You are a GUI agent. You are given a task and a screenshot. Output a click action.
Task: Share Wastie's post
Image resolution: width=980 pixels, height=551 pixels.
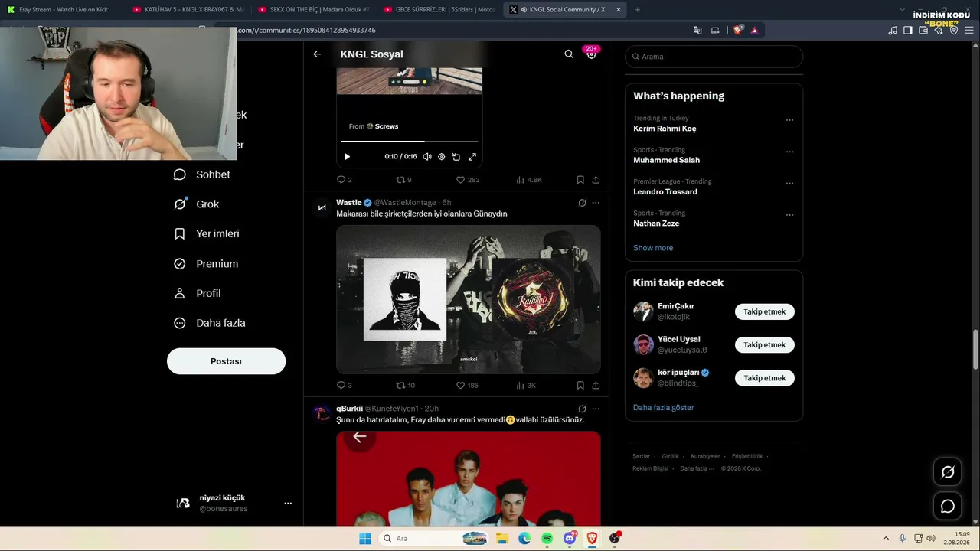[596, 386]
